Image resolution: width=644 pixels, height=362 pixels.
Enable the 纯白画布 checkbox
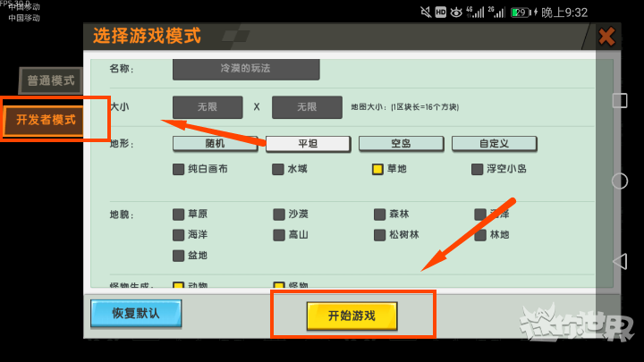179,168
